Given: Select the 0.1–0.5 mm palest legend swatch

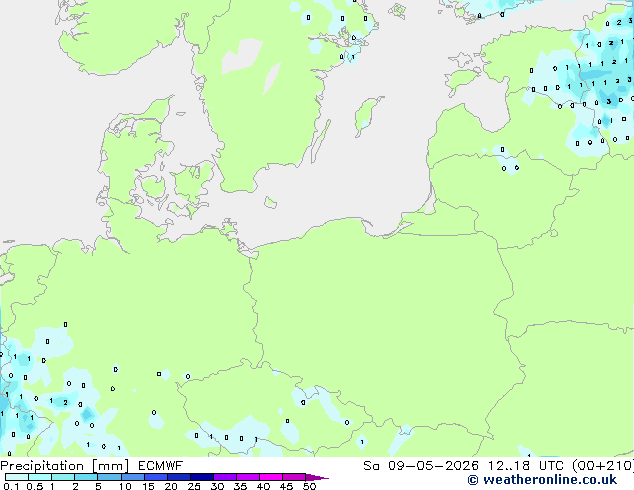Looking at the screenshot, I should point(17,477).
